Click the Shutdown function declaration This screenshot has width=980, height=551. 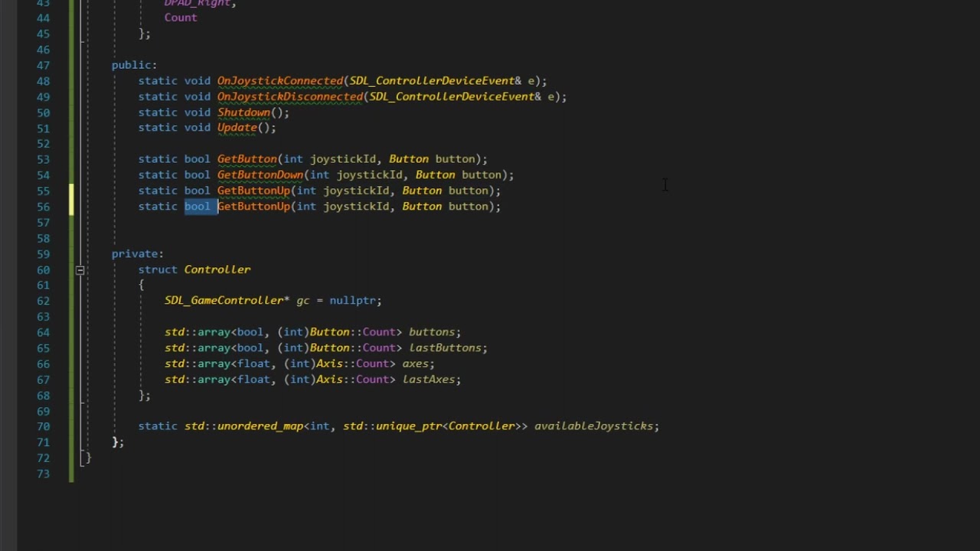click(243, 112)
